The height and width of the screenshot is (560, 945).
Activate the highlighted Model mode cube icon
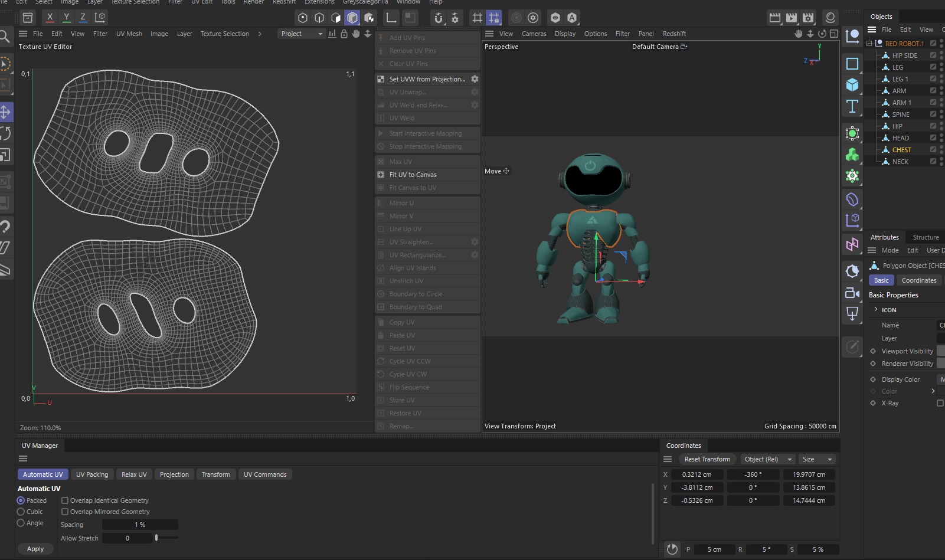click(x=352, y=18)
